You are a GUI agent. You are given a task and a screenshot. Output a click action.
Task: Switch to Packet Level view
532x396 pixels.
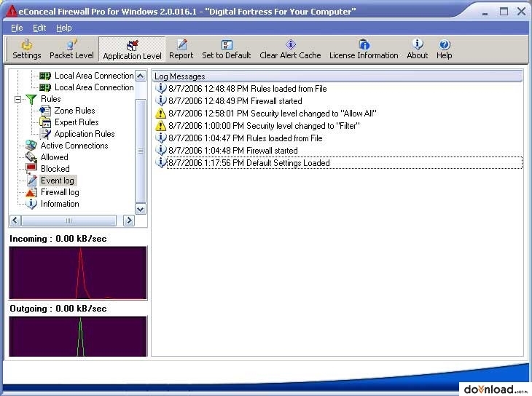[x=71, y=49]
